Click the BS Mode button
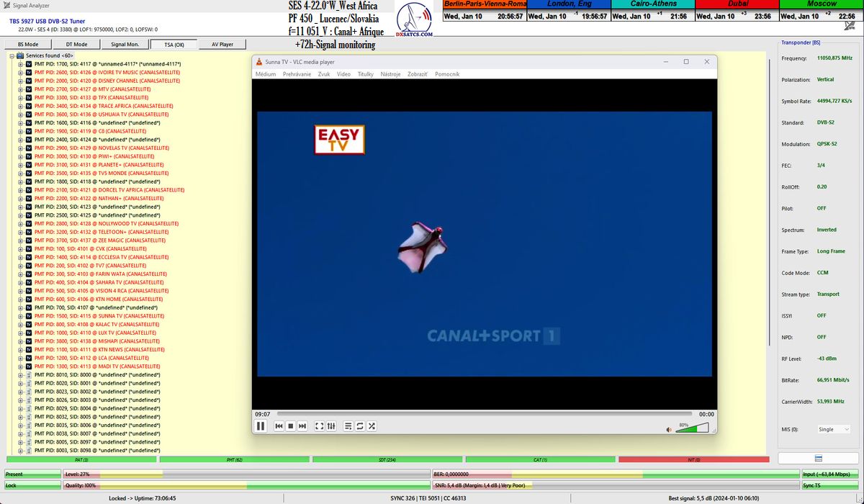This screenshot has height=504, width=864. point(28,45)
